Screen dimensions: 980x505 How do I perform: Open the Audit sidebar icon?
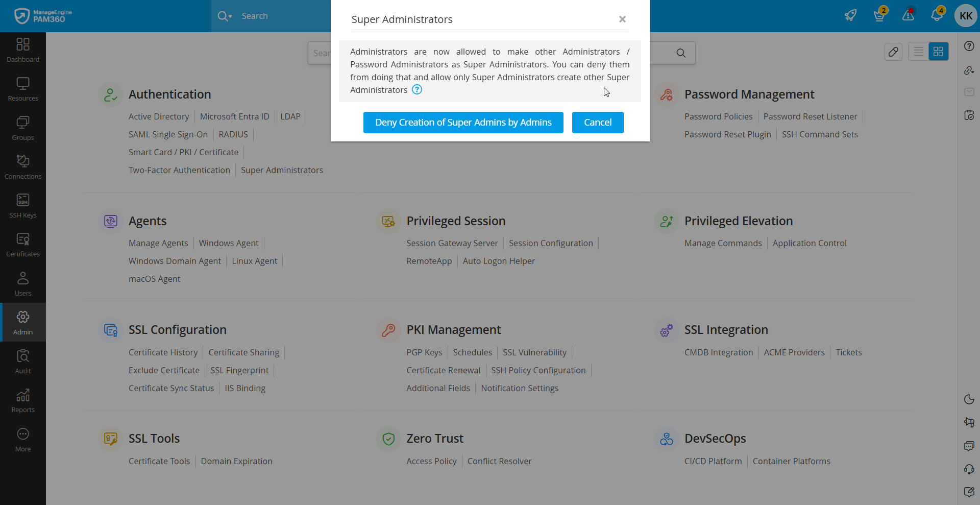[23, 361]
